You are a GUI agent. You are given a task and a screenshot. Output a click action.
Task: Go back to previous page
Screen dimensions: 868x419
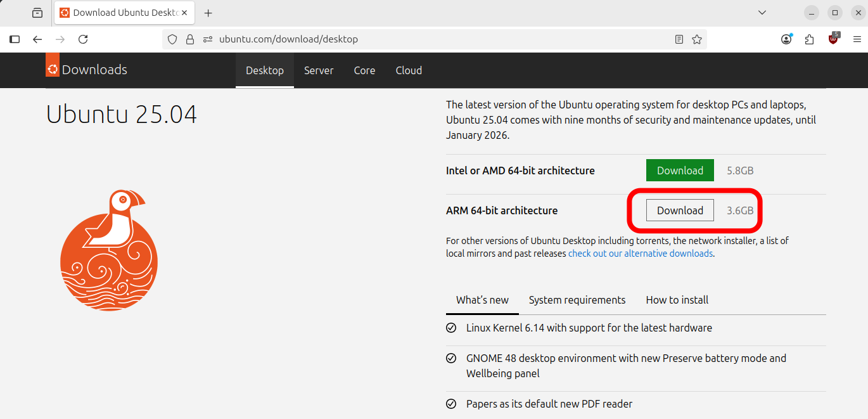click(37, 39)
